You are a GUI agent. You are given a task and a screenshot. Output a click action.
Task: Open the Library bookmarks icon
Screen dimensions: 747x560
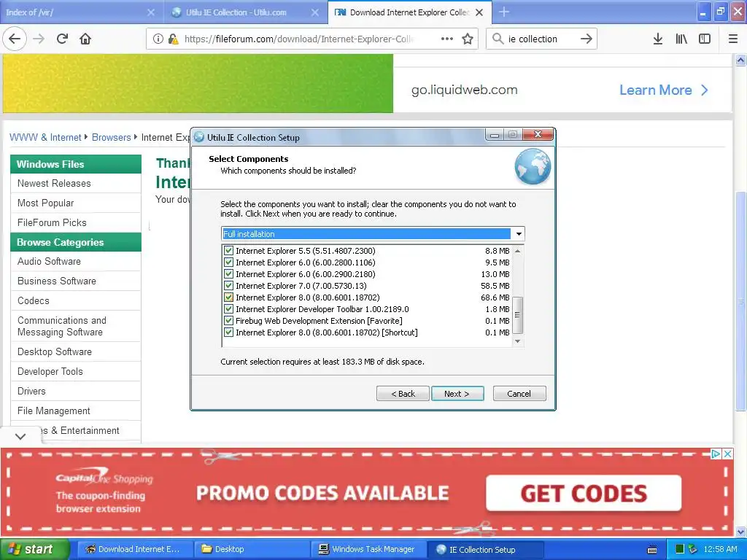(681, 39)
